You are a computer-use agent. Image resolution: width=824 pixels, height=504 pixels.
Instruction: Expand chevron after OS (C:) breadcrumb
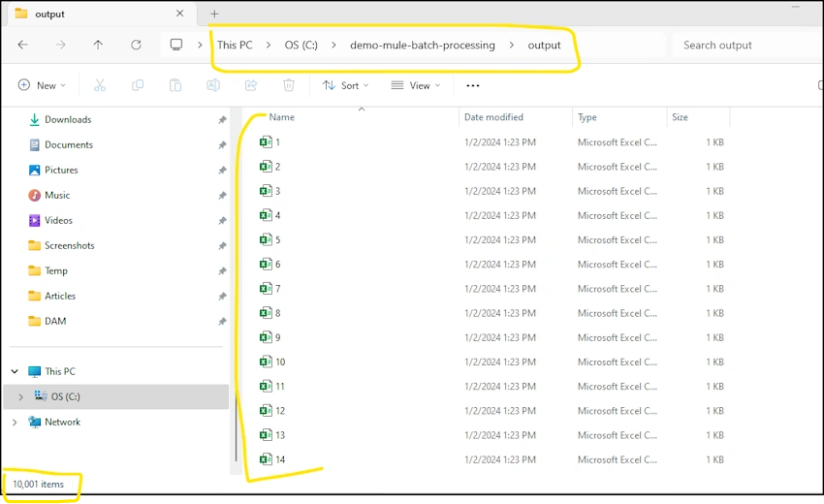click(333, 46)
